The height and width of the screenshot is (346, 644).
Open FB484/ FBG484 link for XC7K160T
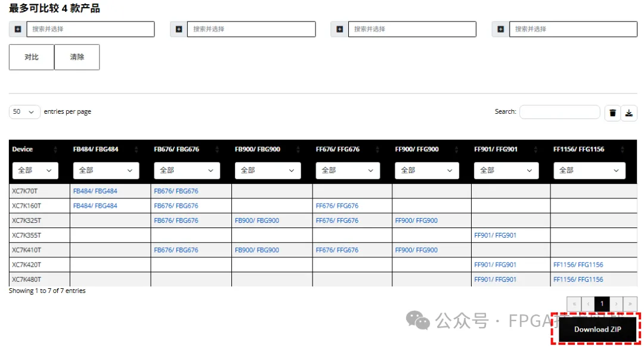95,206
